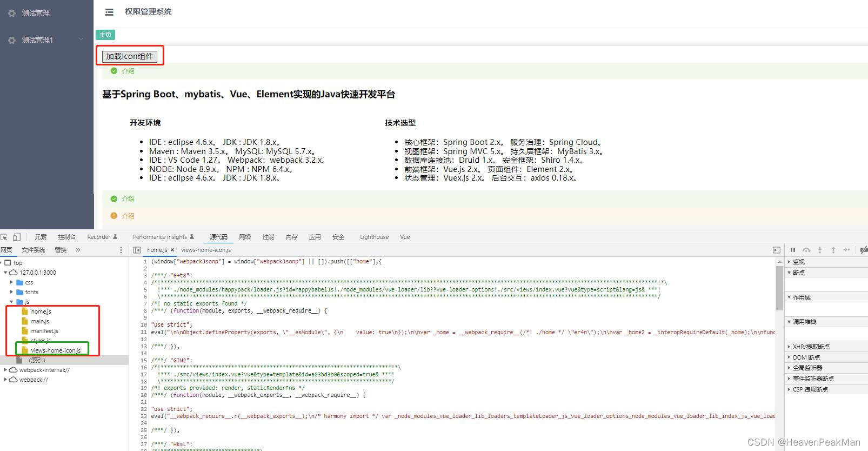This screenshot has height=451, width=868.
Task: Collapse the top frame tree node
Action: pos(2,263)
